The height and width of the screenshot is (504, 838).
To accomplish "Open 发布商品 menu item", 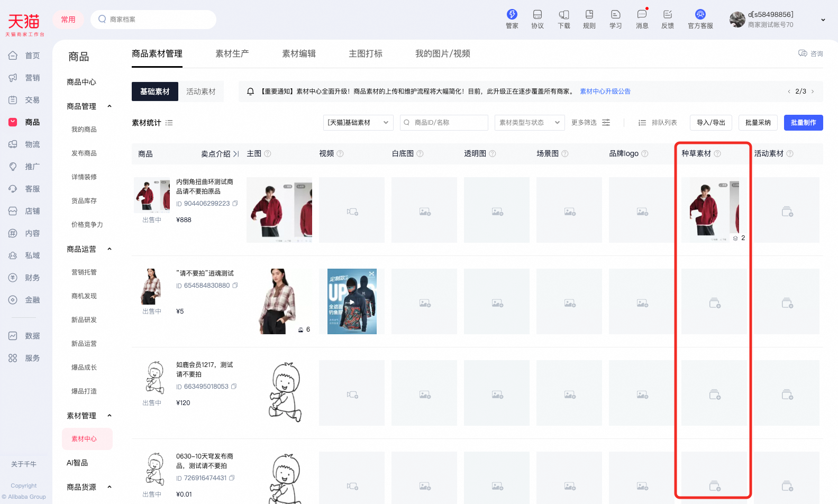I will 84,153.
